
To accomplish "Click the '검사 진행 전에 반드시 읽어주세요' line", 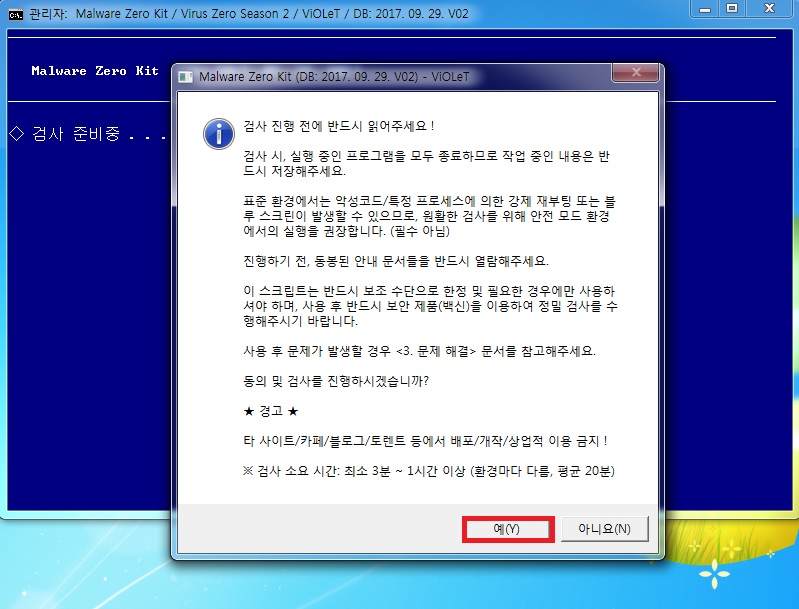I will coord(339,126).
